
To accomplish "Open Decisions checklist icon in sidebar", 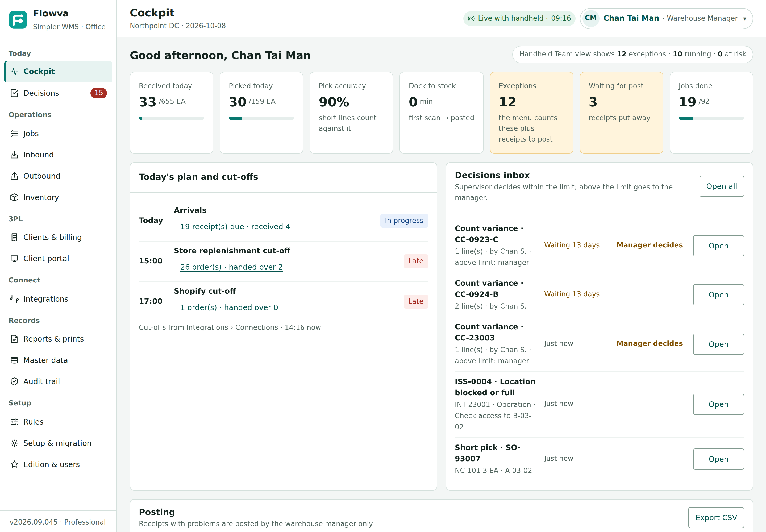I will click(x=14, y=93).
